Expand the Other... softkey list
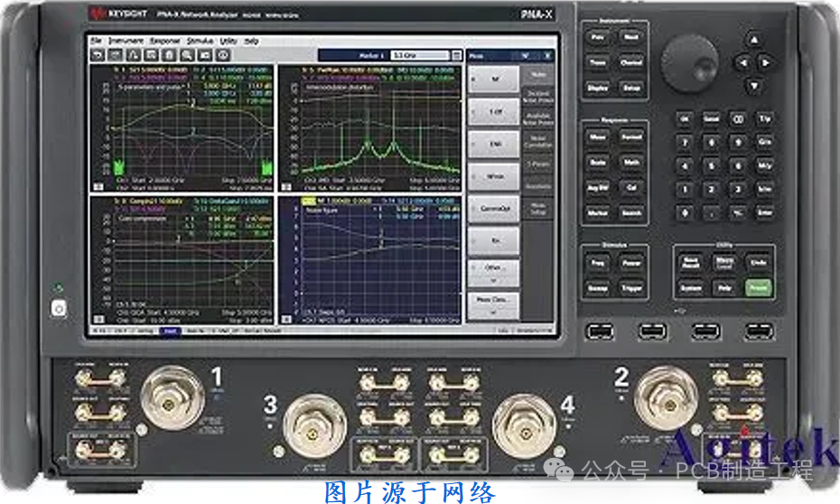 (x=493, y=273)
